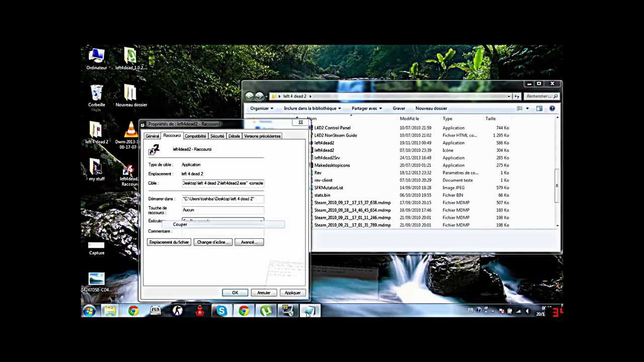Select the 54247D58 image thumbnail on desktop

[x=96, y=283]
